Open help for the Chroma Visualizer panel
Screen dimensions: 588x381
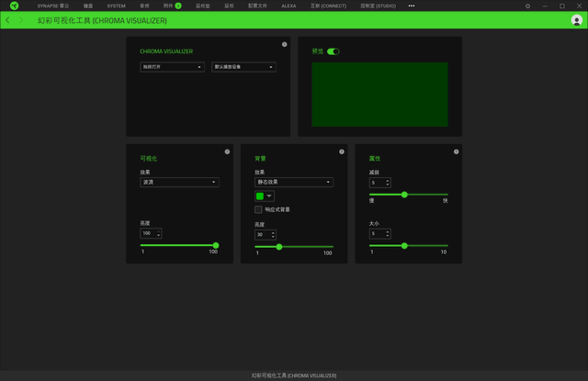click(284, 44)
